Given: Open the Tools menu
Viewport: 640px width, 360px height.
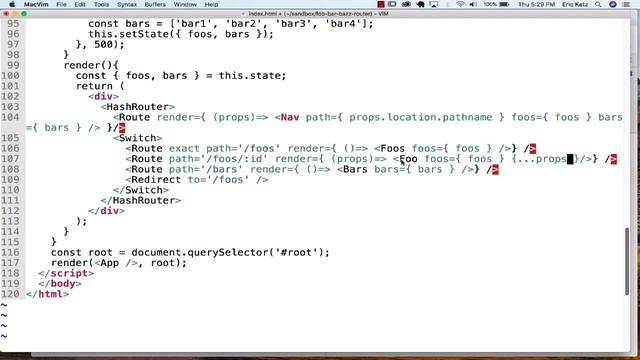Looking at the screenshot, I should tap(101, 4).
